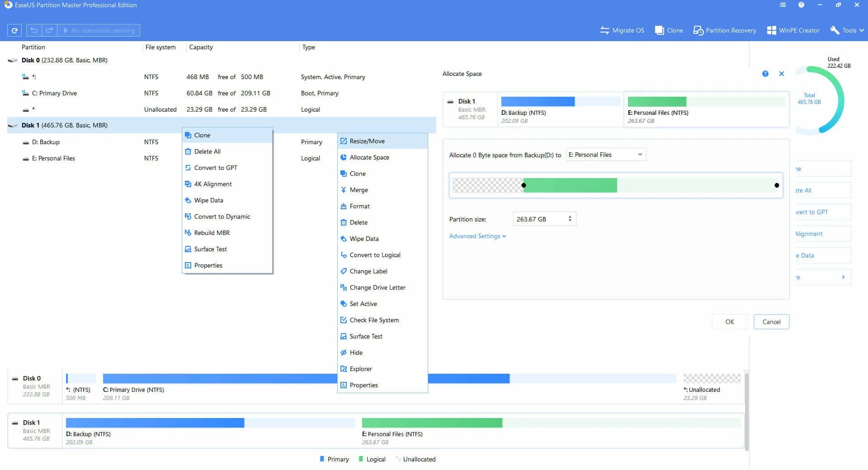Click the right-panel expand chevron arrow
Viewport: 868px width, 470px height.
843,277
